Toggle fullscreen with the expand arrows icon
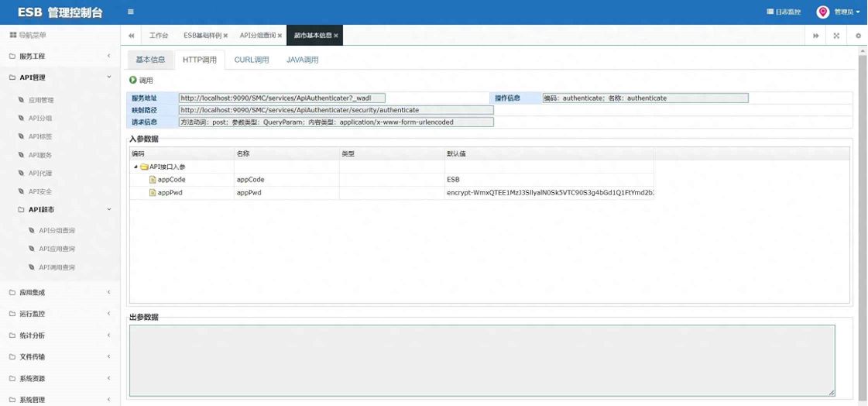The width and height of the screenshot is (868, 406). (x=836, y=36)
